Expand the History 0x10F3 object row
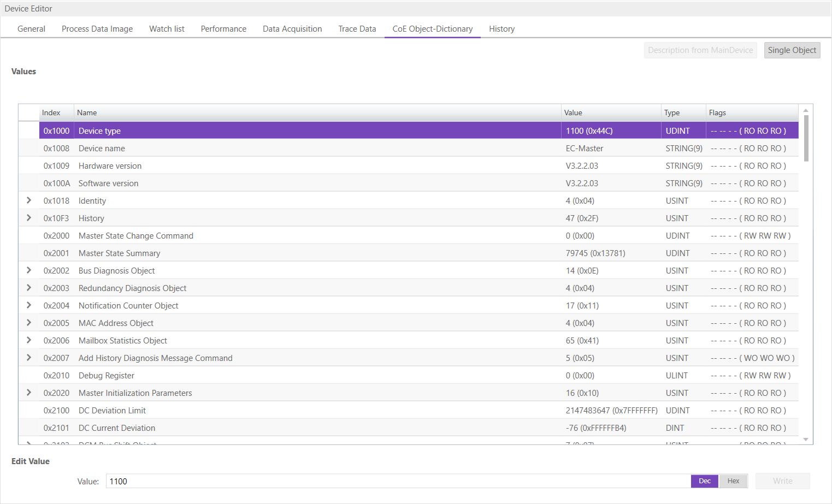Screen dimensions: 832x504 pyautogui.click(x=29, y=218)
